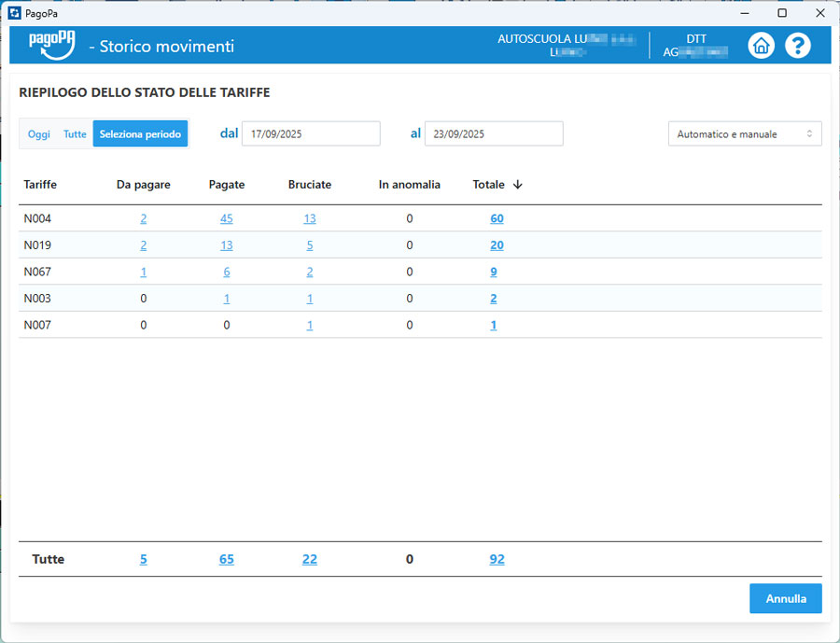Open N004 Pagate count 45

pyautogui.click(x=227, y=218)
